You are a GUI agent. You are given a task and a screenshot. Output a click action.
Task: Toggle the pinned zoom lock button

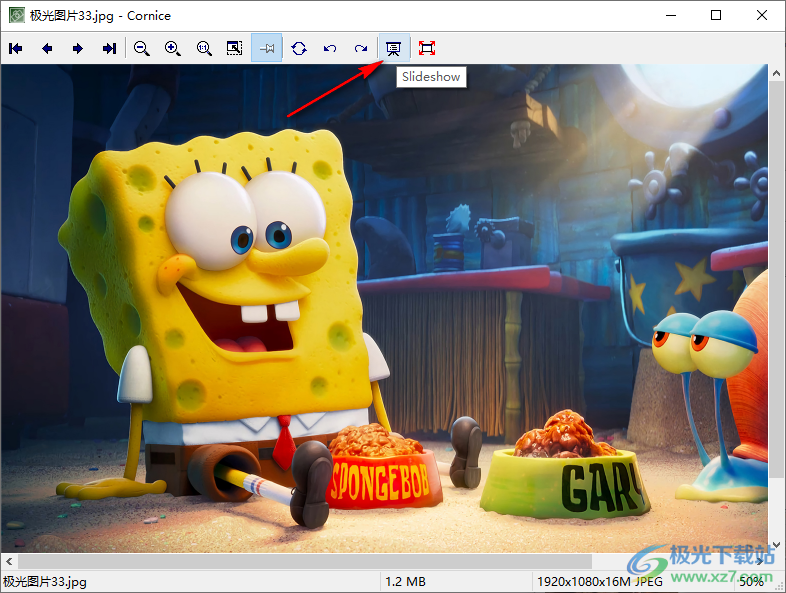[267, 48]
